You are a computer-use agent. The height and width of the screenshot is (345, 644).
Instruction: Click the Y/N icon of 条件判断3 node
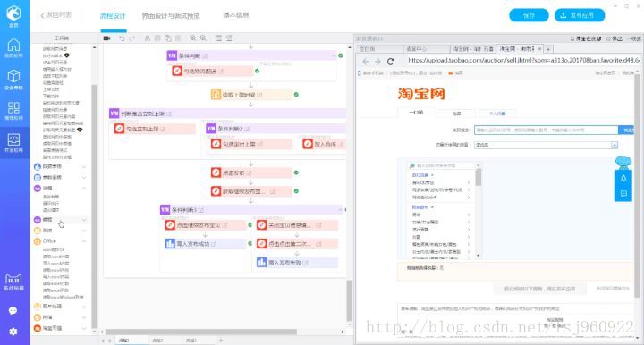click(x=165, y=210)
